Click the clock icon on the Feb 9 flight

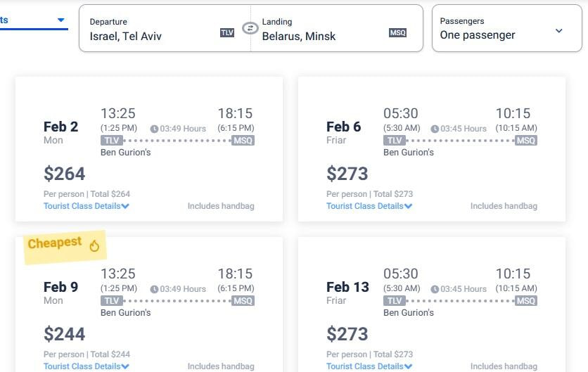coord(155,289)
